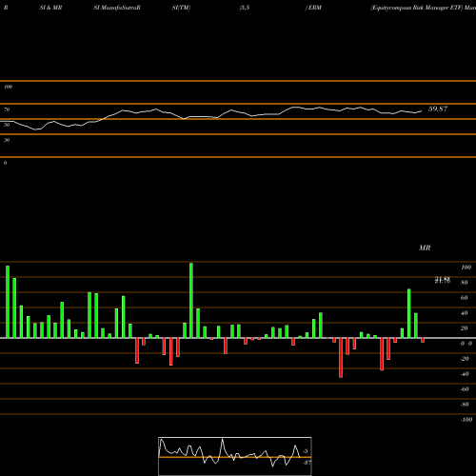Click the 'MR' label above the bar chart
This screenshot has width=476, height=476.
tap(425, 248)
